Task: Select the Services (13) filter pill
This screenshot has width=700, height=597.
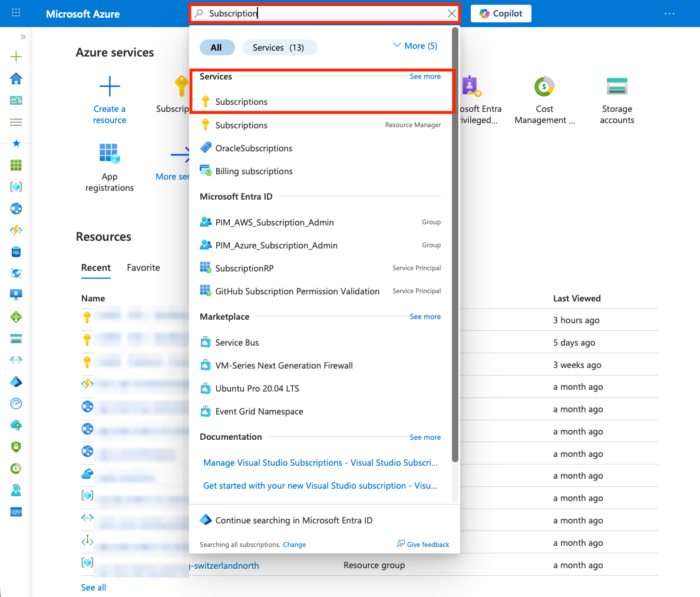Action: pos(279,48)
